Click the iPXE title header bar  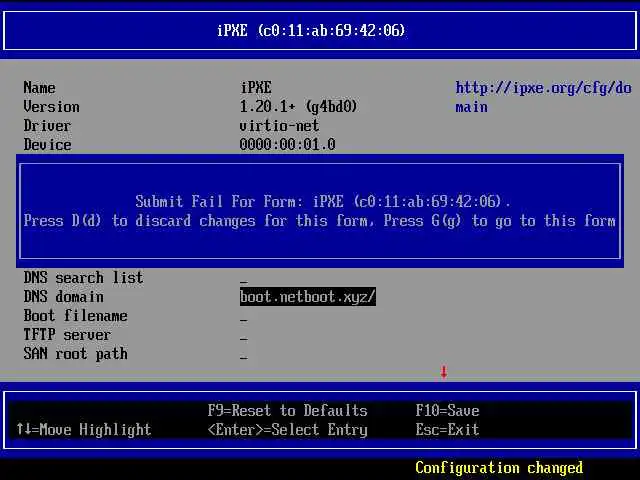pos(320,31)
